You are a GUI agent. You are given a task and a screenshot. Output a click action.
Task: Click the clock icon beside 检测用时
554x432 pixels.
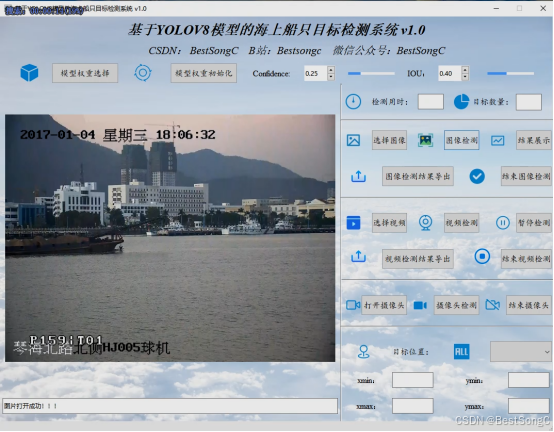click(353, 102)
